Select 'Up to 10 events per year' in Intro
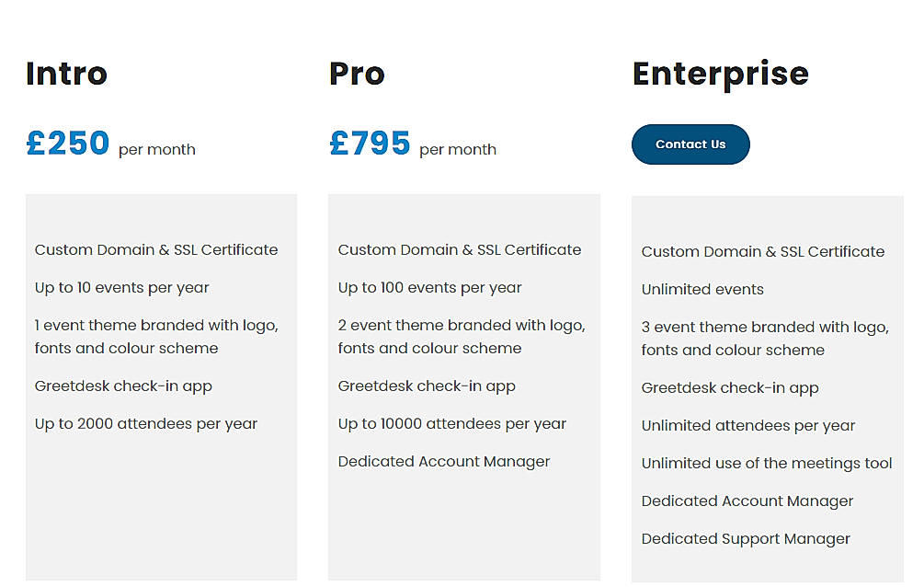 [x=121, y=287]
